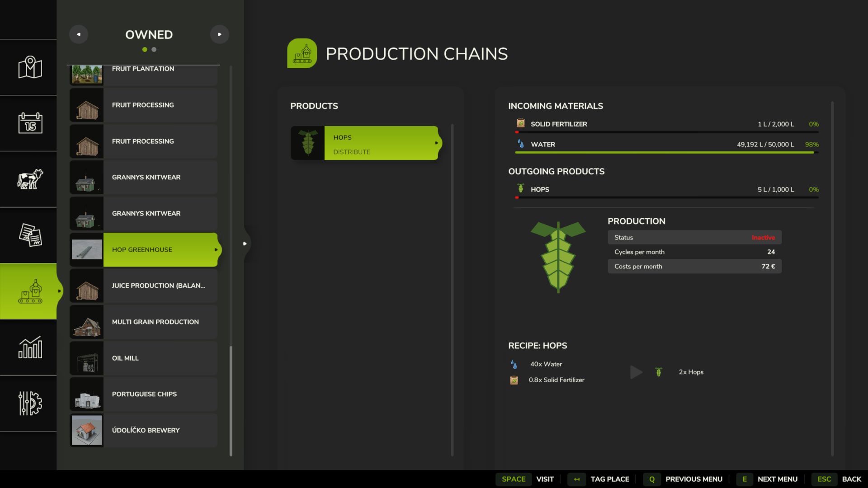Select Údolíčko Brewery entry
The height and width of the screenshot is (488, 868).
pos(144,430)
